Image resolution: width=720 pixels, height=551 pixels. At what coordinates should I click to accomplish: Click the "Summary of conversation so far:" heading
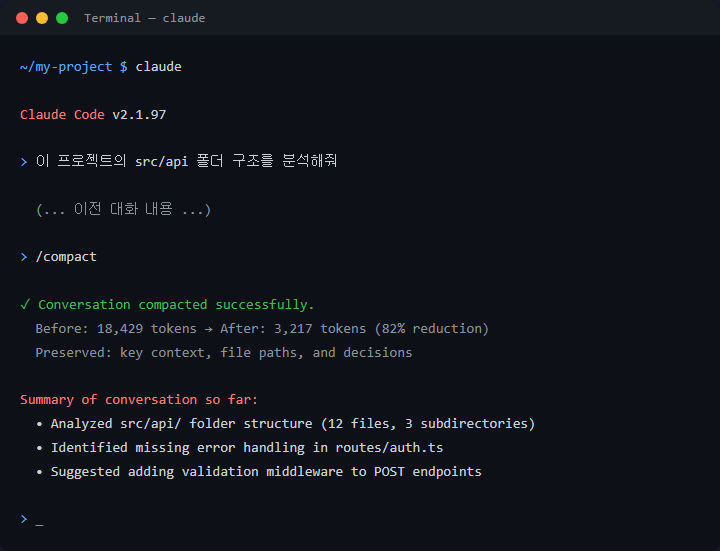pos(139,399)
